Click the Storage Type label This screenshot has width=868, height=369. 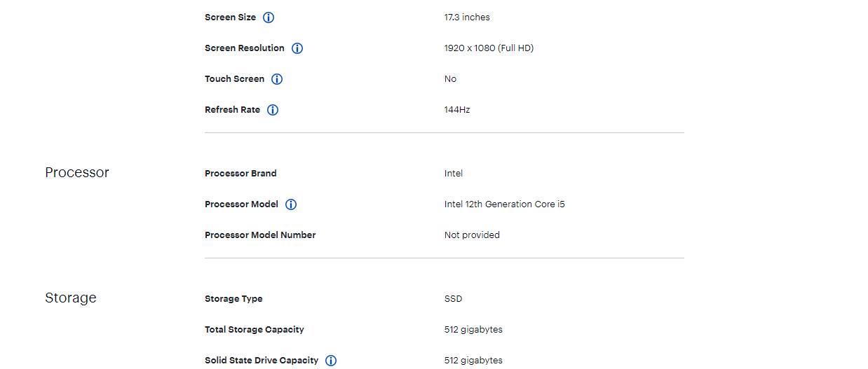tap(233, 299)
